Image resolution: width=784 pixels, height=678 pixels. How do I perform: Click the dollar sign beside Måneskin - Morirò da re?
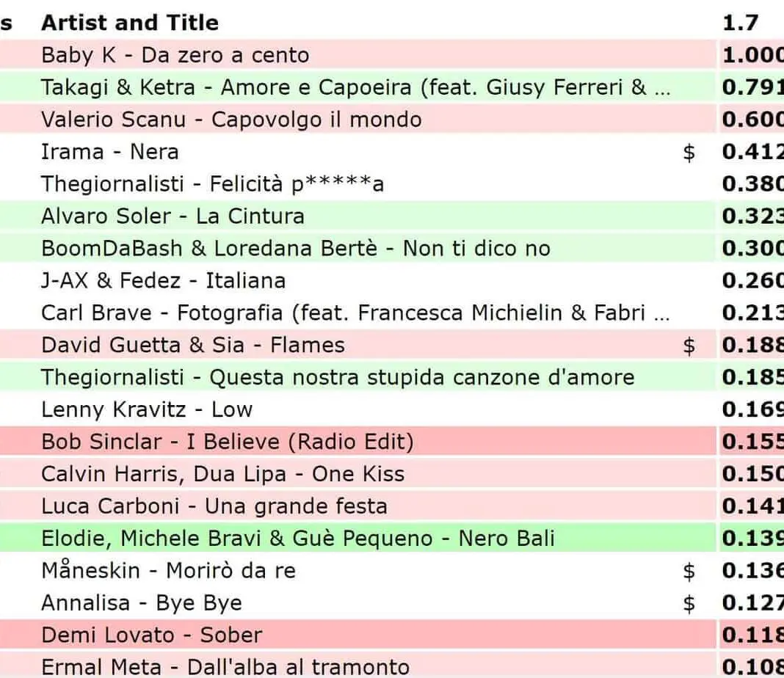tap(689, 571)
